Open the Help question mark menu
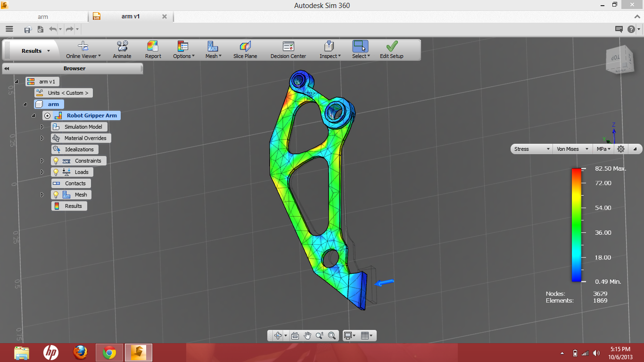The width and height of the screenshot is (644, 362). (633, 29)
